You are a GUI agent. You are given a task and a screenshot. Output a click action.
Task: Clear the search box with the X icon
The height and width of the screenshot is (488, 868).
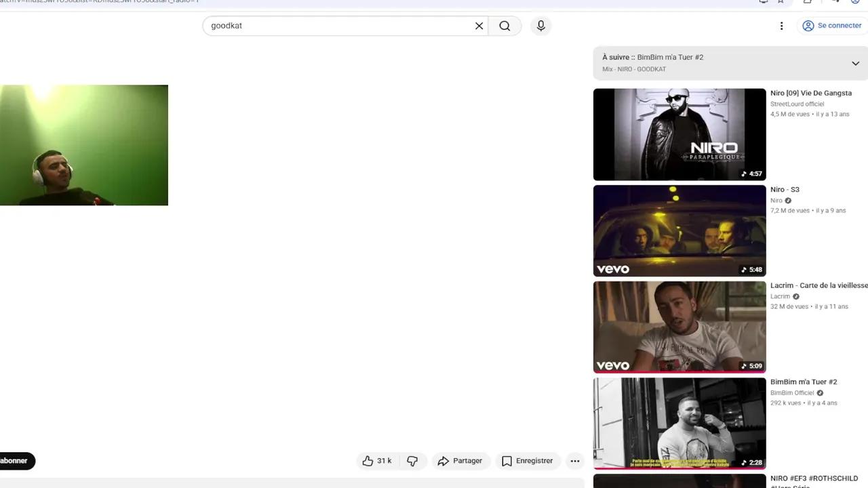[x=479, y=26]
